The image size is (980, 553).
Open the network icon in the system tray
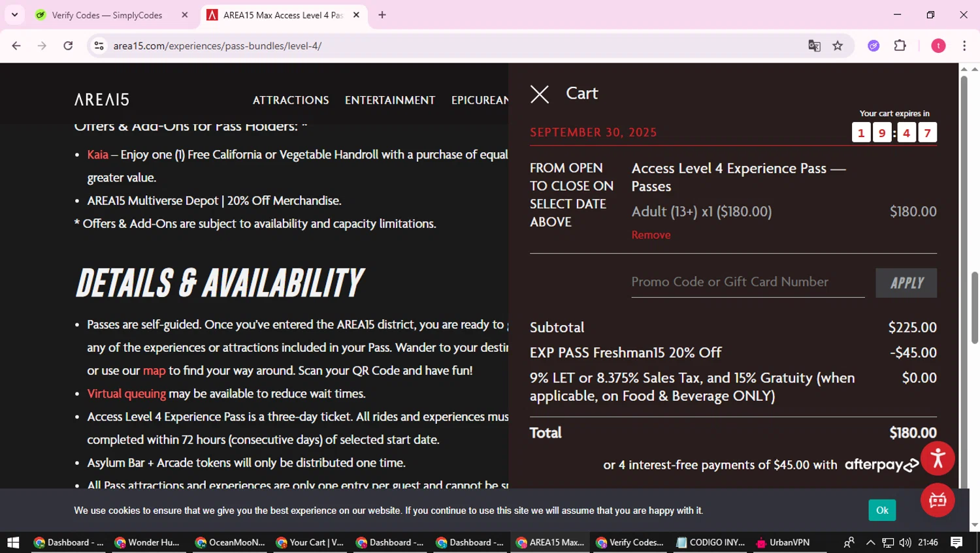point(888,543)
